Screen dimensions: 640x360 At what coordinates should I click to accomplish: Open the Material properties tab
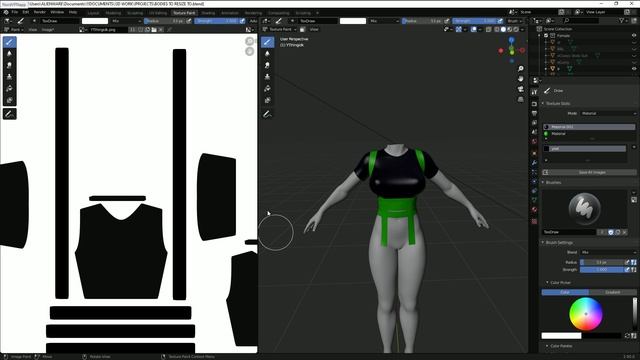[534, 209]
